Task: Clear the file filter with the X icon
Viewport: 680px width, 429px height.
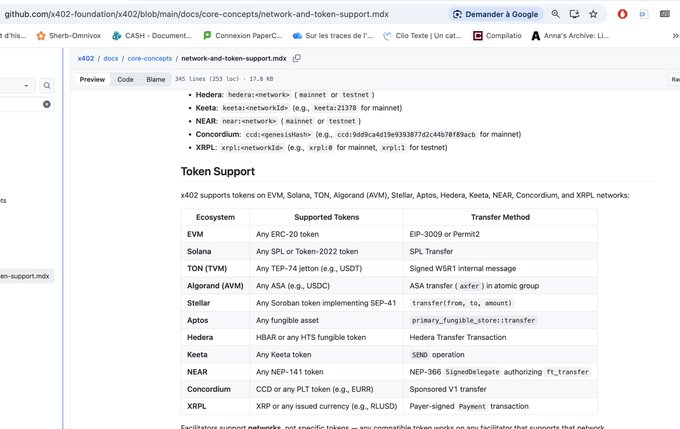Action: [x=46, y=104]
